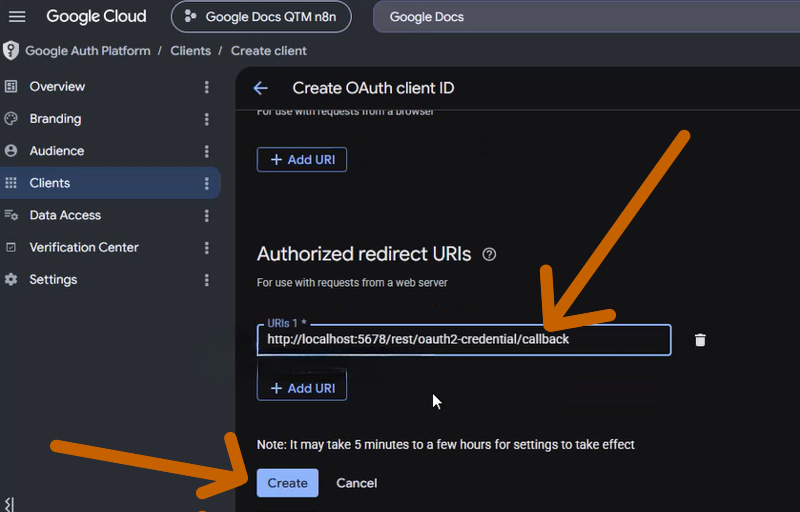The image size is (800, 512).
Task: Go to the Clients breadcrumb link
Action: click(x=190, y=51)
